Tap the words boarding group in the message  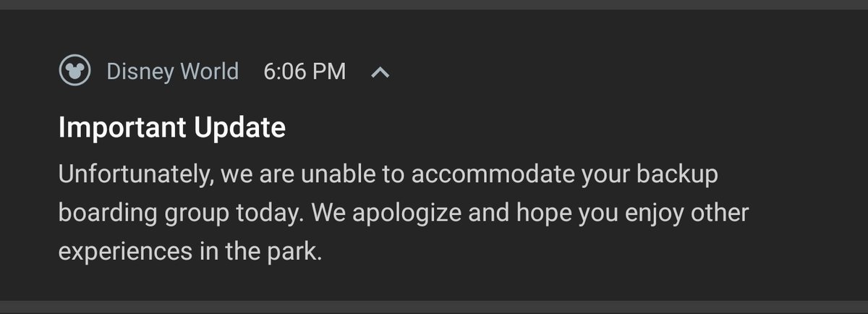pos(155,214)
